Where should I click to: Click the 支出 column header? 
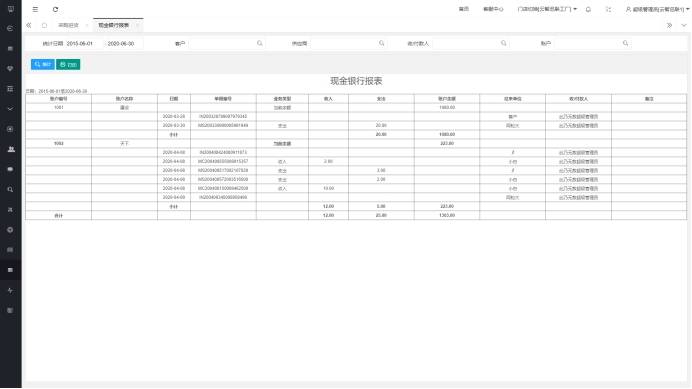click(381, 99)
